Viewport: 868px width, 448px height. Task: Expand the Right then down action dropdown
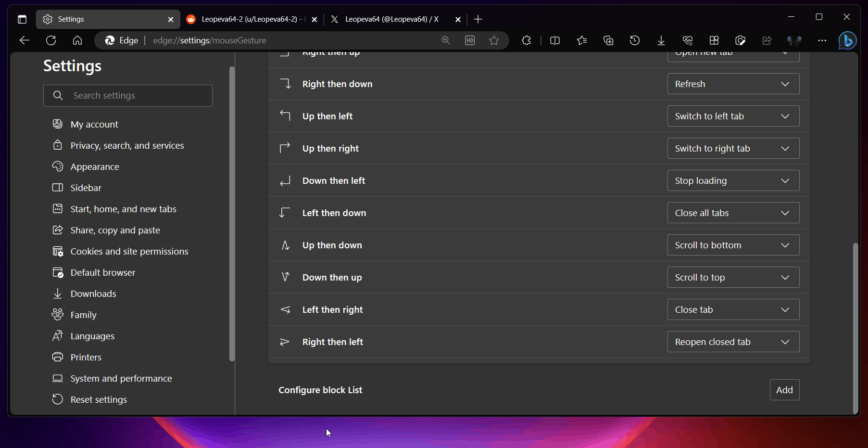tap(733, 84)
